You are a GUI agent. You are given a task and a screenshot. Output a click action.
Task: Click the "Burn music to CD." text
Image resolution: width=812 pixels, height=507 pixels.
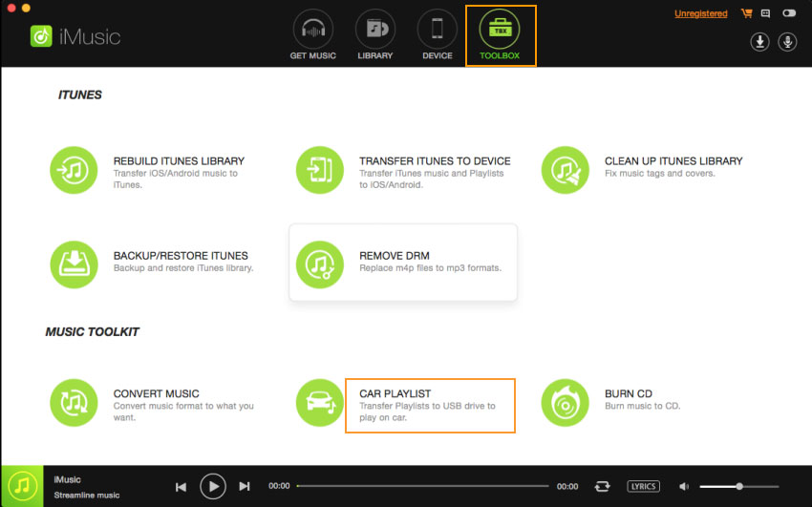[643, 406]
